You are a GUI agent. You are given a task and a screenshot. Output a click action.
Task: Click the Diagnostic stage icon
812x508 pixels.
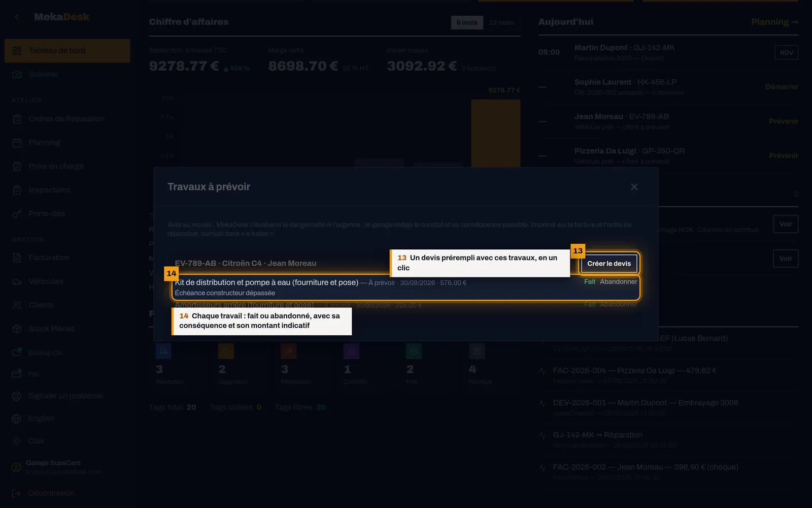click(226, 351)
